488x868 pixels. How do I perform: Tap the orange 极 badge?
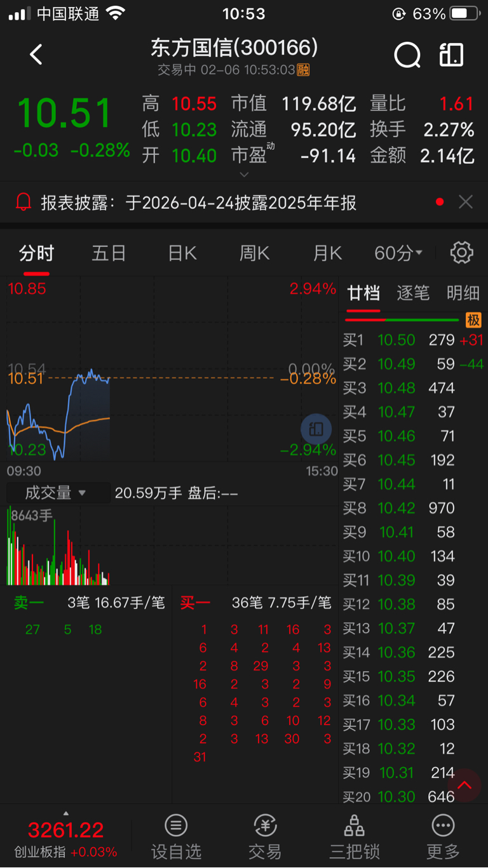473,319
